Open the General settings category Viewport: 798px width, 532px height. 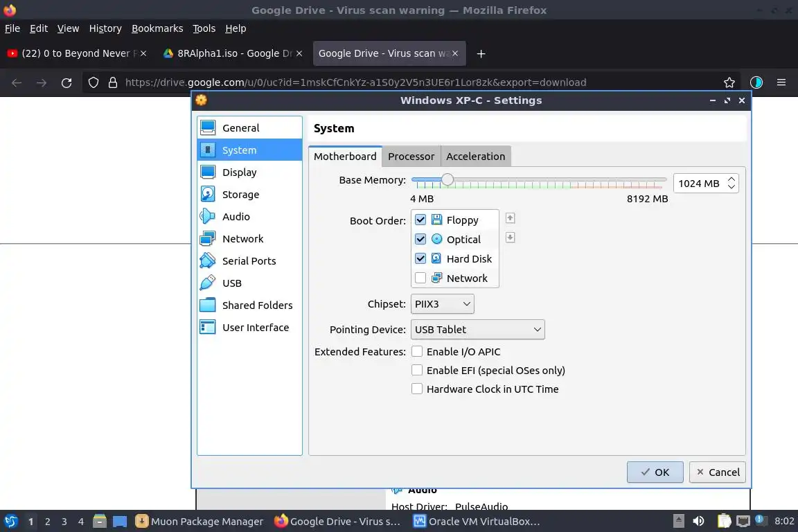pos(249,127)
